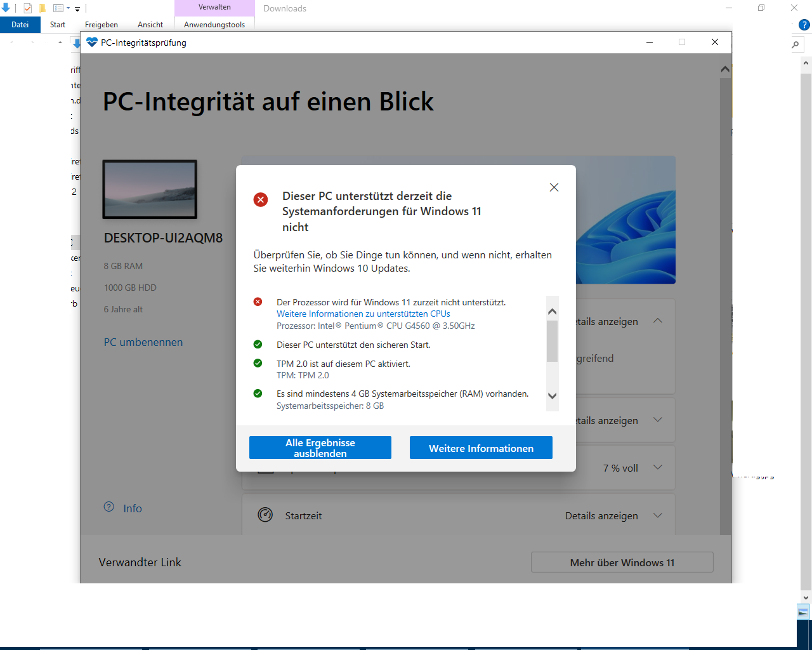
Task: Click Alle Ergebnisse ausblenden button
Action: (320, 448)
